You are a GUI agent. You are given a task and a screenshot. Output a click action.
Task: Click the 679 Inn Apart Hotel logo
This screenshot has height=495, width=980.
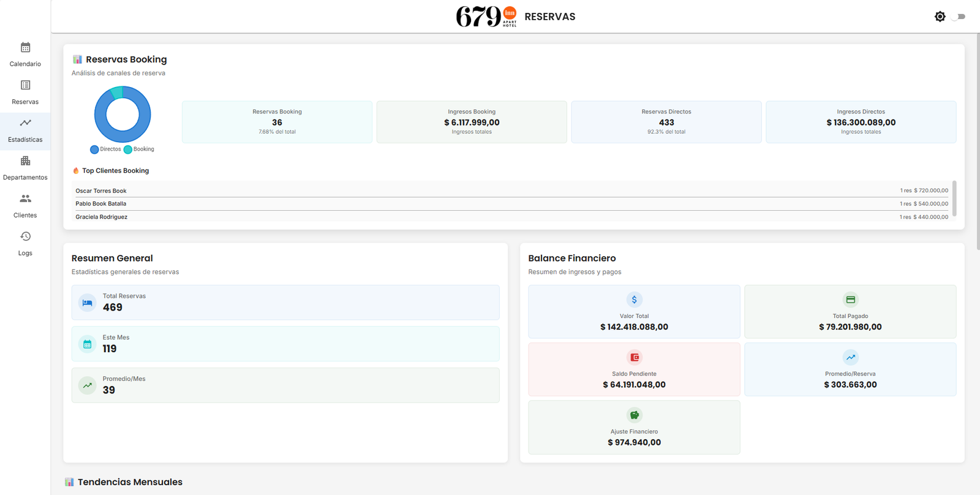click(x=486, y=17)
